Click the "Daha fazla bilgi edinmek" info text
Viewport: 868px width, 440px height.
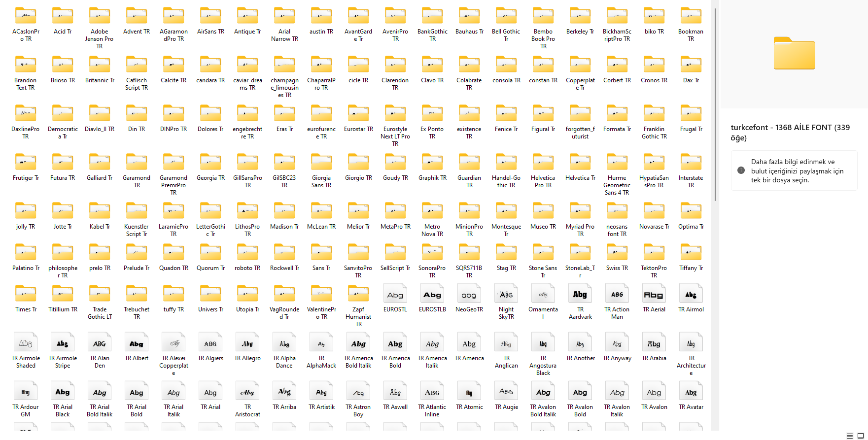[x=797, y=171]
